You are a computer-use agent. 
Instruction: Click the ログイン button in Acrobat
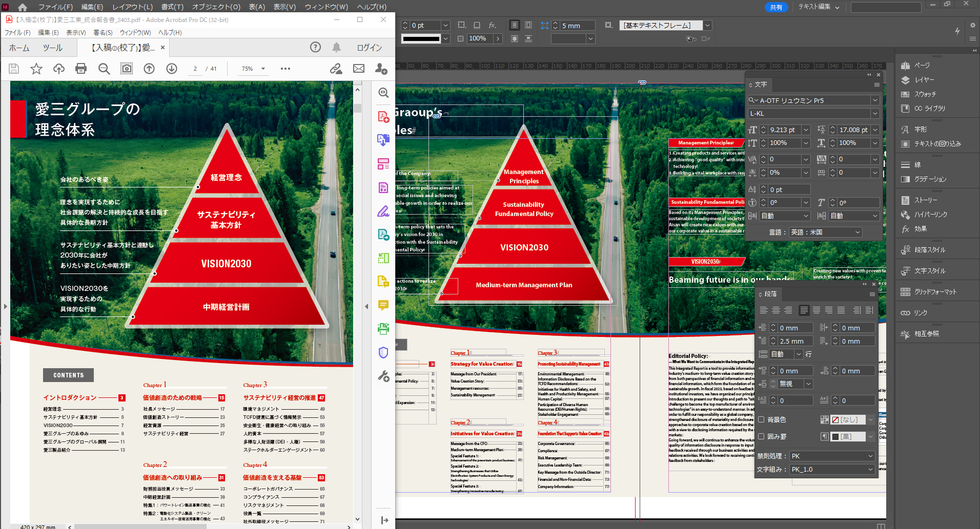[x=370, y=48]
